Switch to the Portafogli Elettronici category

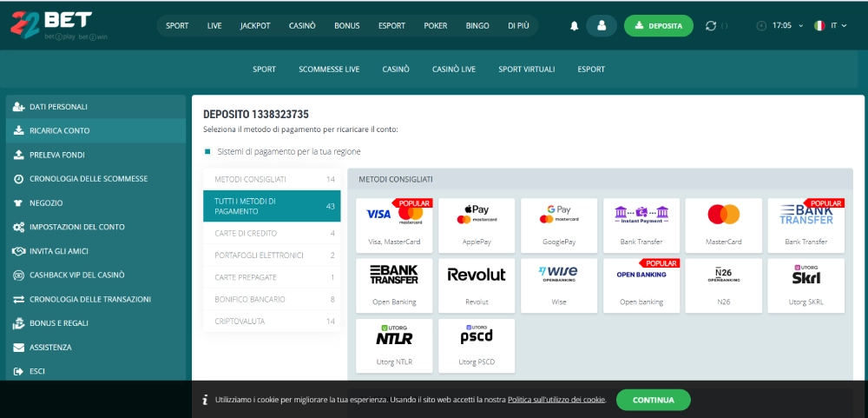coord(272,255)
